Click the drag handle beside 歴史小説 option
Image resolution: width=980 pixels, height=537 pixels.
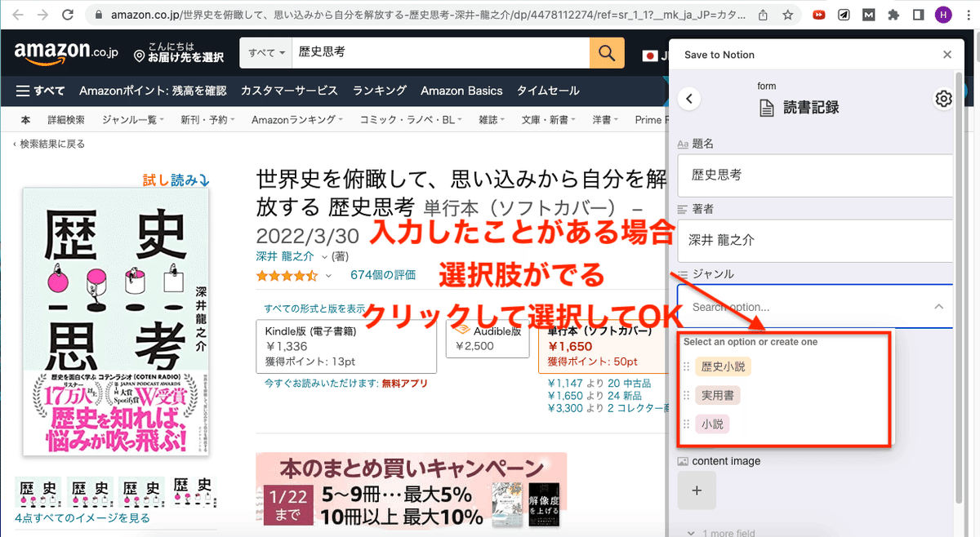pos(686,366)
